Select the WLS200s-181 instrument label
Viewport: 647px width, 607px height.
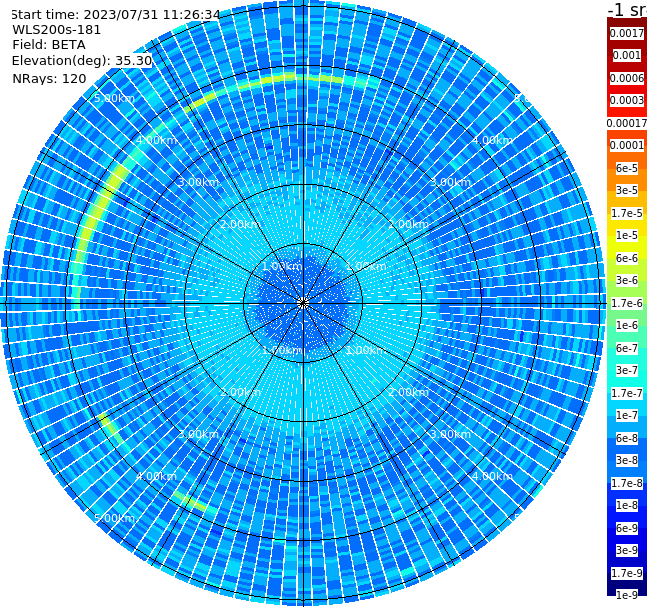[x=57, y=30]
